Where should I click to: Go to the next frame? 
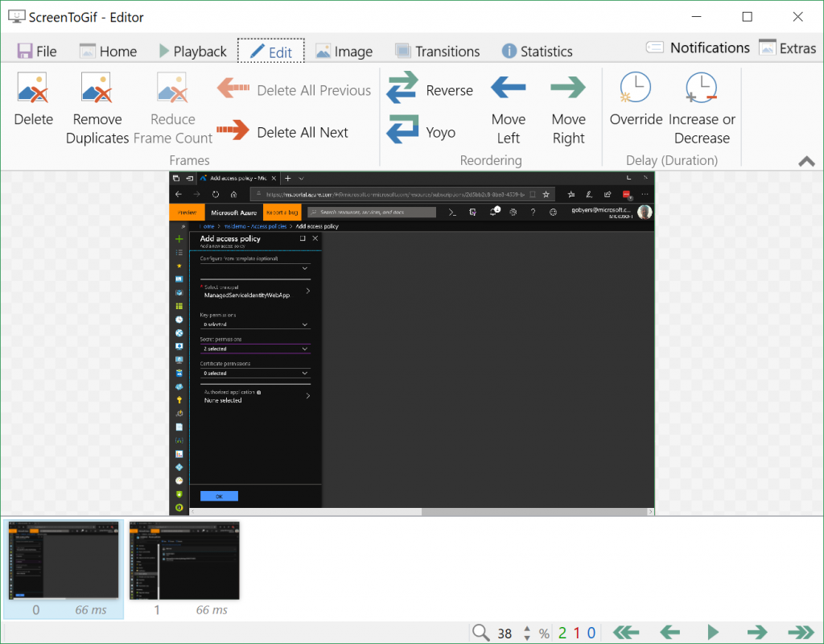(756, 632)
